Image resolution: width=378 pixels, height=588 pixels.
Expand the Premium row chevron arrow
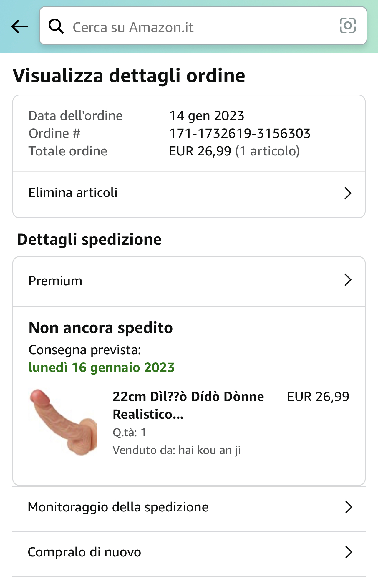(x=348, y=280)
